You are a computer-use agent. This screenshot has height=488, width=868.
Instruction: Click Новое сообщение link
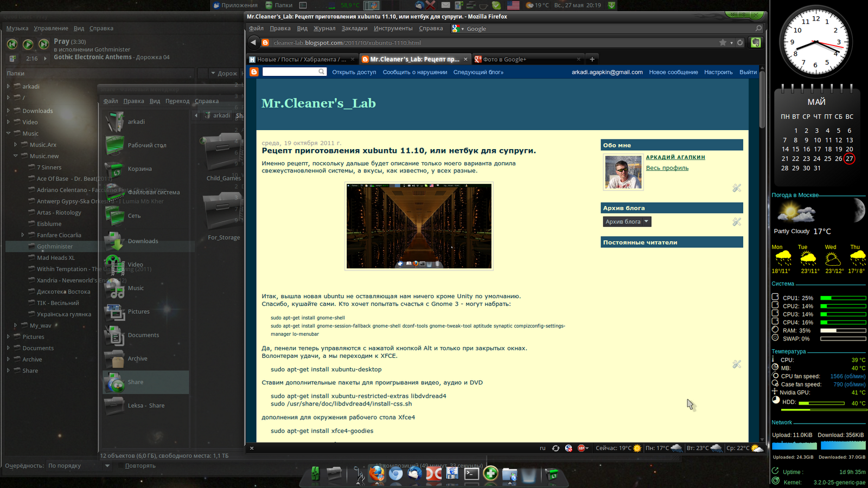click(673, 72)
